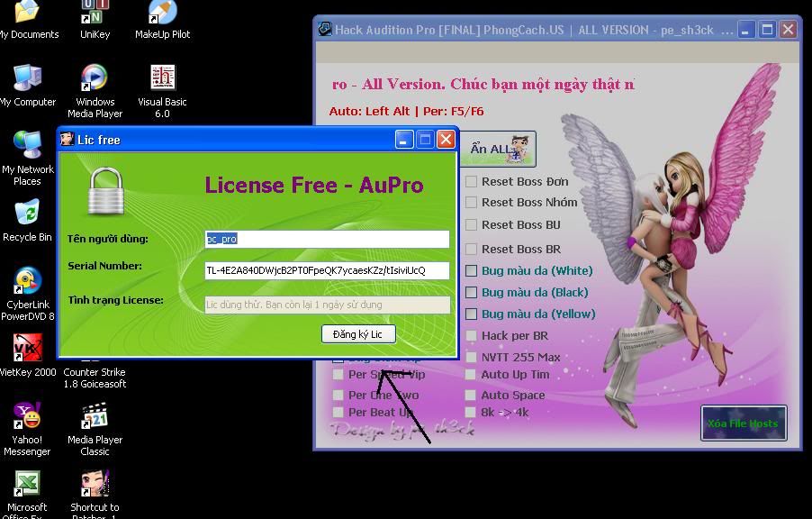Click the License Free - AuPro heading
This screenshot has width=812, height=519.
314,185
